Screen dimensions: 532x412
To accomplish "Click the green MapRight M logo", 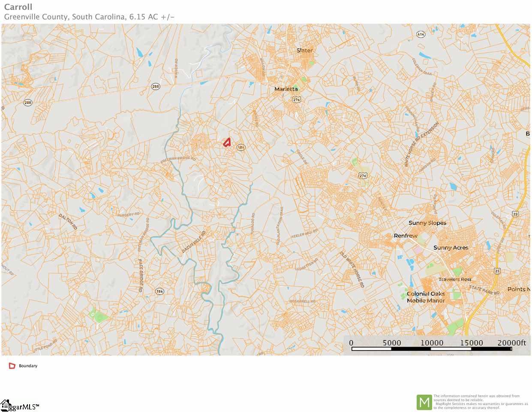I will pos(424,402).
